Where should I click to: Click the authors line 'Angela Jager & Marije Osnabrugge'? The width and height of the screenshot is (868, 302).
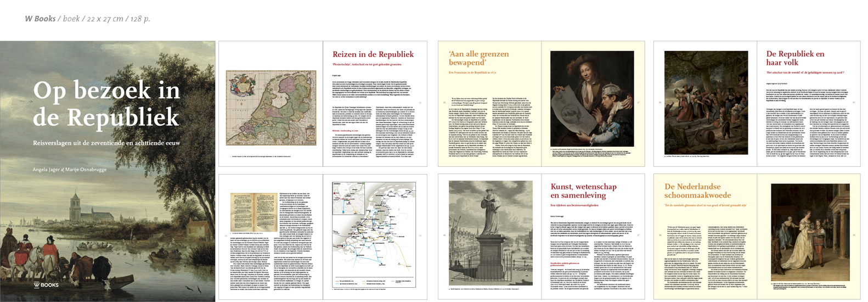tap(70, 170)
